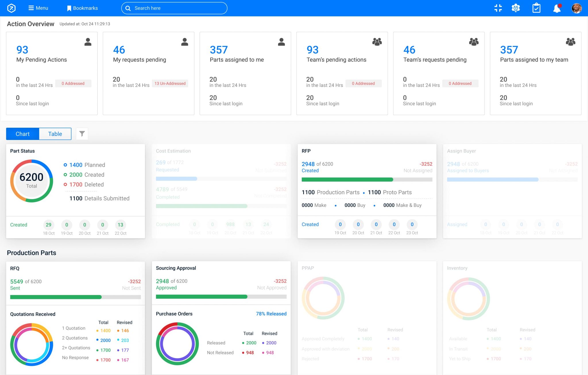Image resolution: width=588 pixels, height=375 pixels.
Task: Click the search field in the top bar
Action: 174,8
